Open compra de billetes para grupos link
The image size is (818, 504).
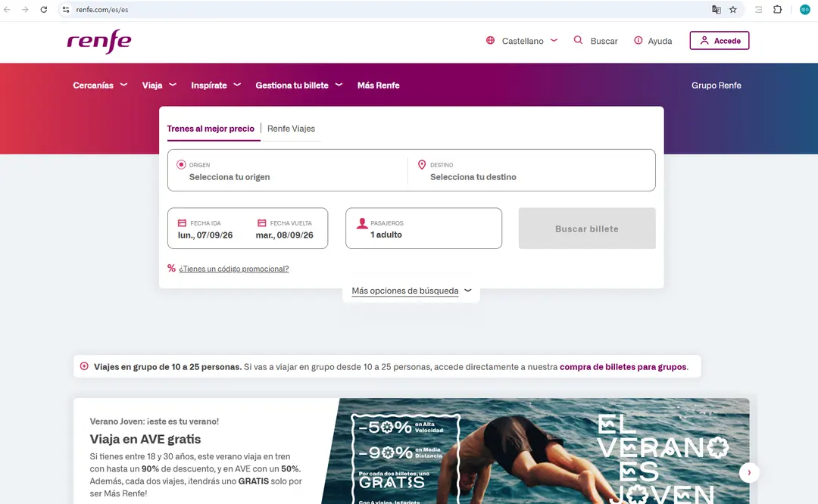[x=623, y=367]
